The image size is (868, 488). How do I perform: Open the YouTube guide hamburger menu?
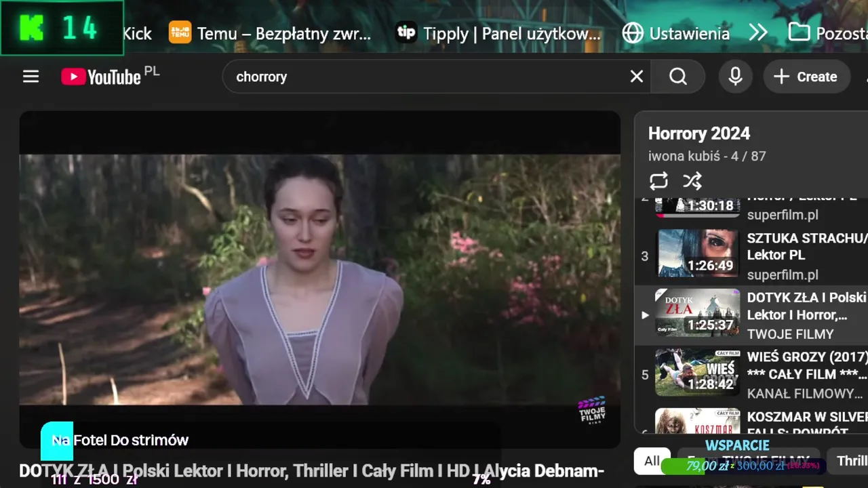pyautogui.click(x=31, y=77)
